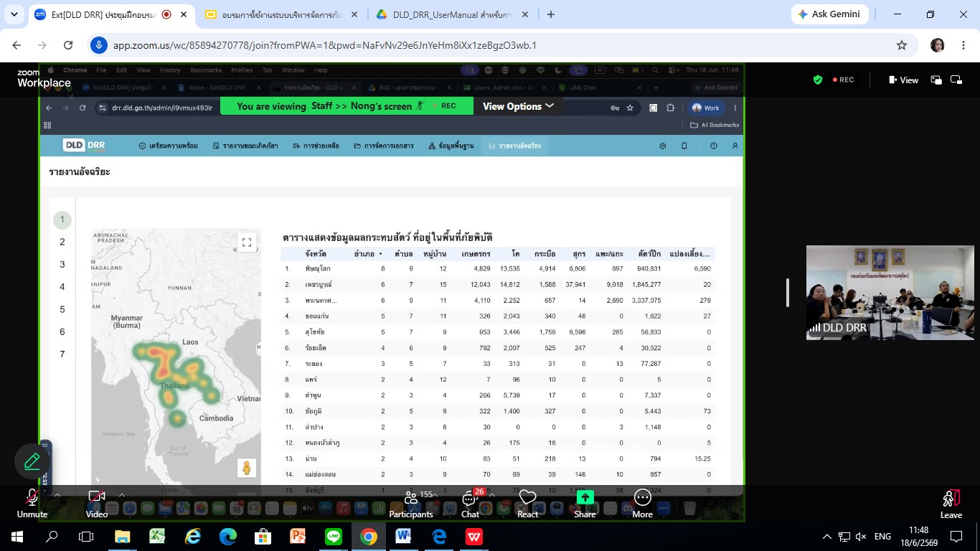Image resolution: width=980 pixels, height=551 pixels.
Task: Open the Zoom Chat panel
Action: (471, 504)
